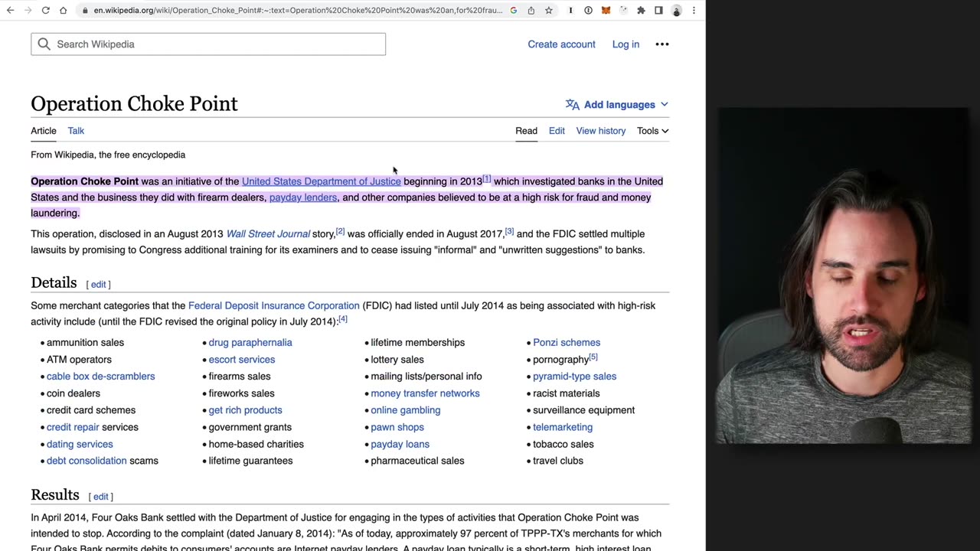The height and width of the screenshot is (551, 980).
Task: Open the telemarketing link
Action: pyautogui.click(x=563, y=427)
